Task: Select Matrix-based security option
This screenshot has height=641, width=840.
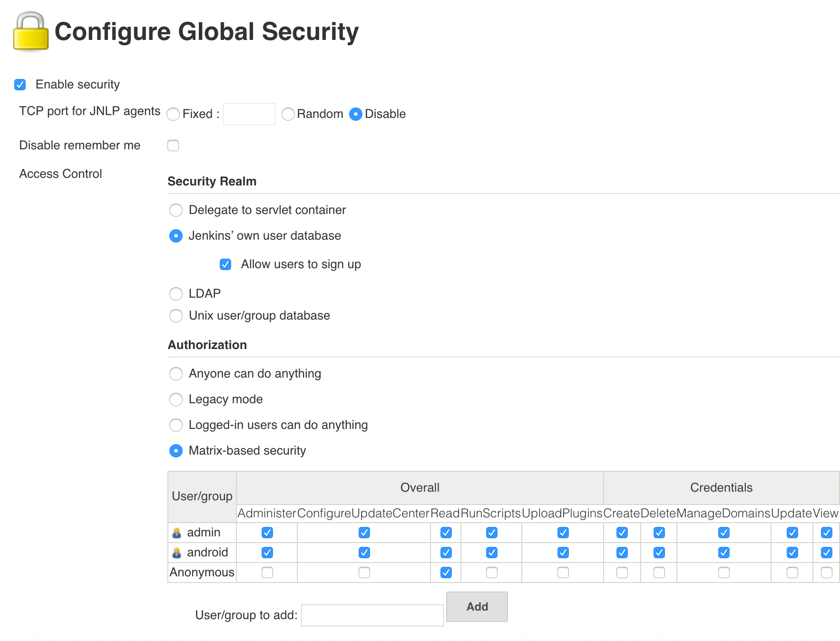Action: click(176, 451)
